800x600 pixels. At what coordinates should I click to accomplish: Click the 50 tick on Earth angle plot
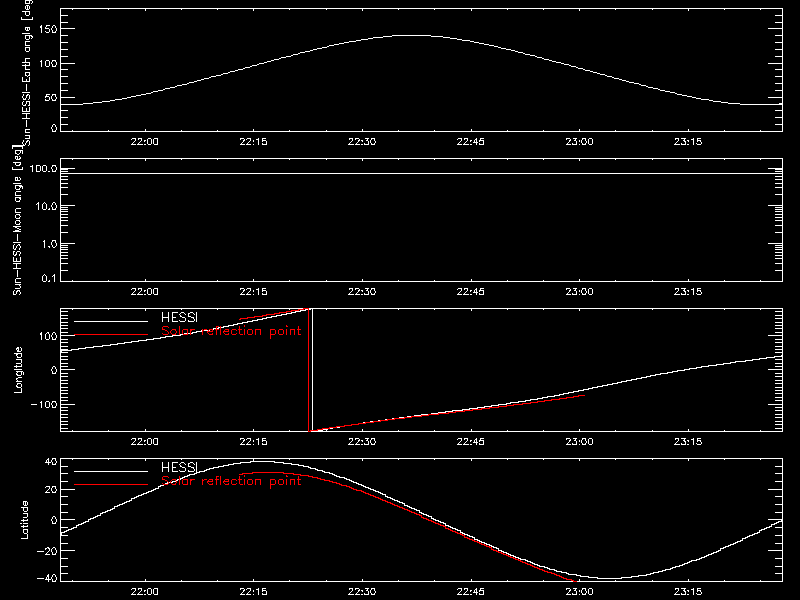tap(51, 97)
